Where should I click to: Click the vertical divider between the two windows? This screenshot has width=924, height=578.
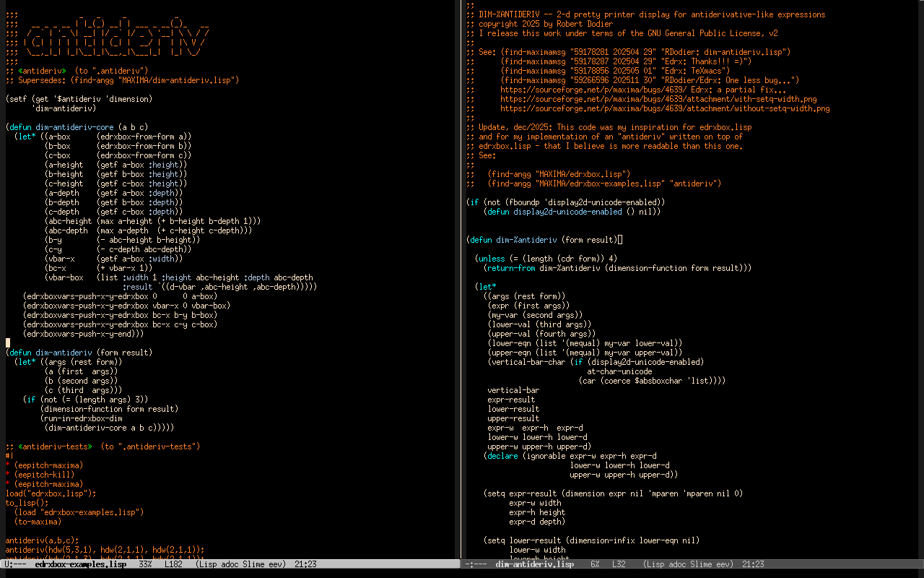pyautogui.click(x=461, y=289)
